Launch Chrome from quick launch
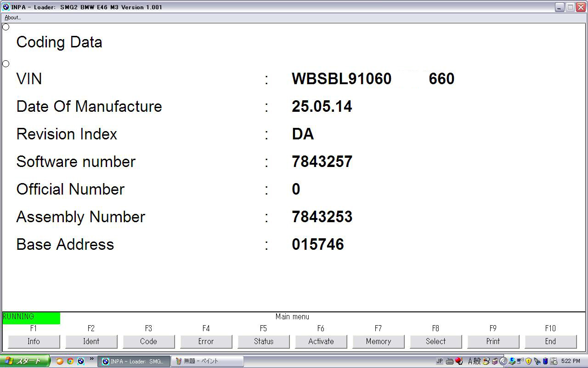Screen dimensions: 588x368 (70, 361)
